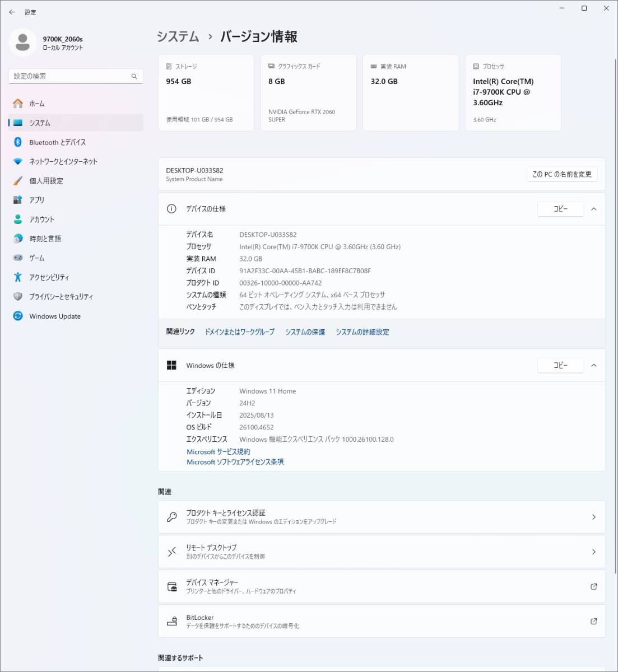Open アカウント settings
This screenshot has height=672, width=618.
[41, 219]
